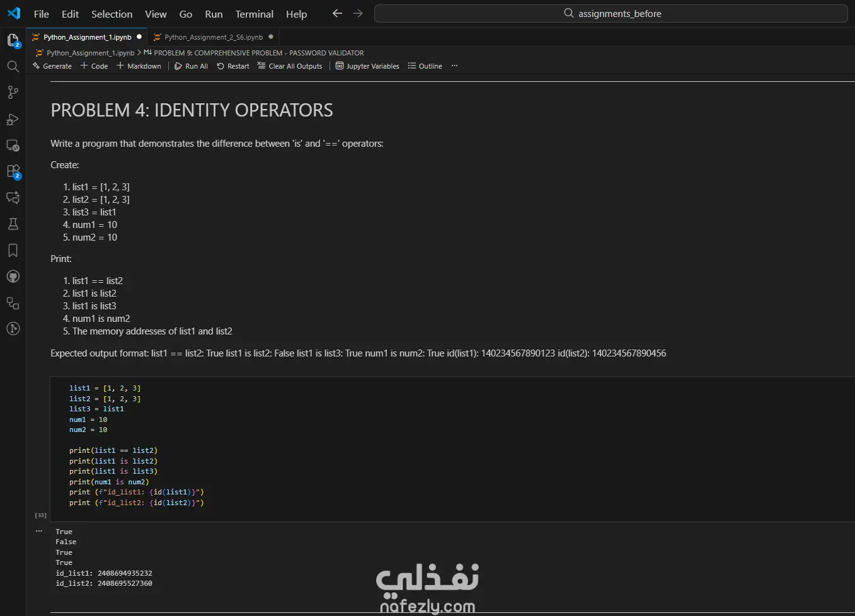The image size is (855, 616).
Task: Click the code line 'print(list1 == list2)'
Action: click(113, 450)
